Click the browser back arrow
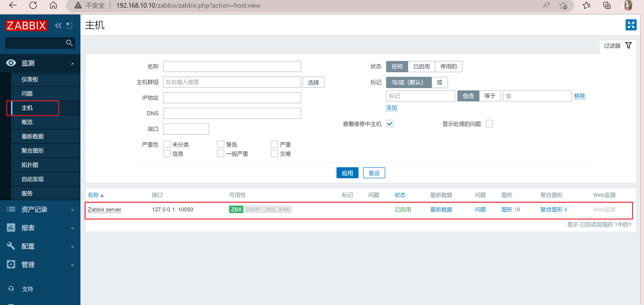Viewport: 644px width, 305px height. (x=12, y=5)
